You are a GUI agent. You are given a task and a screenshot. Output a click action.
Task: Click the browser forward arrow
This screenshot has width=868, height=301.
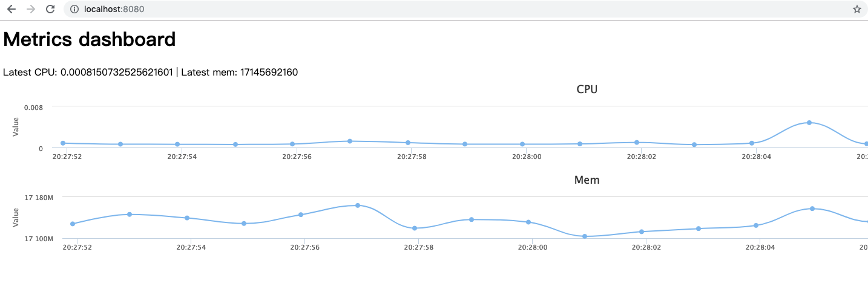tap(31, 9)
